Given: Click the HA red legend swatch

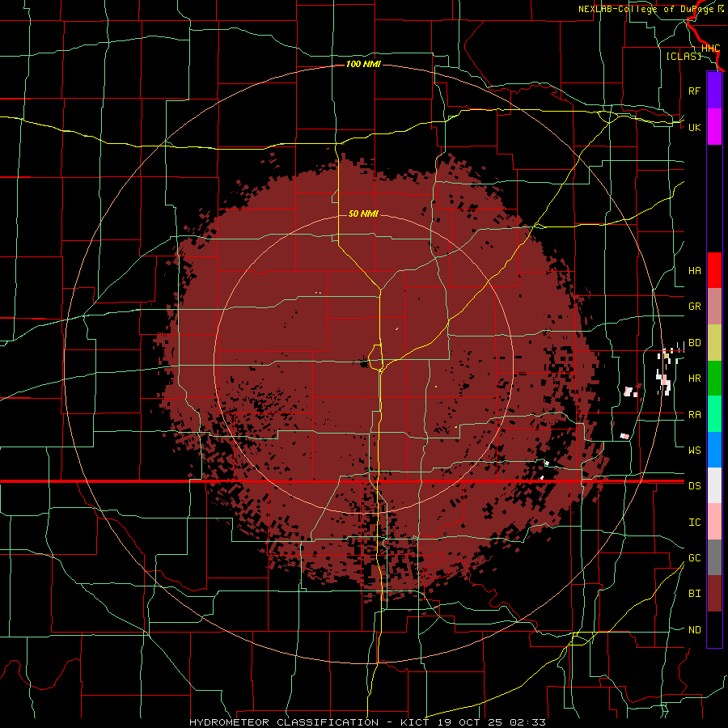Looking at the screenshot, I should (714, 270).
